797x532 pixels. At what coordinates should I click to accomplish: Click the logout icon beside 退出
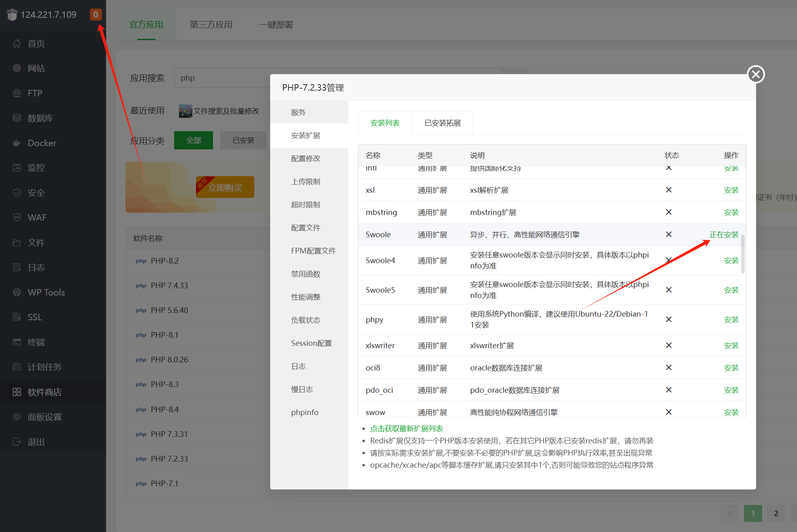coord(17,442)
